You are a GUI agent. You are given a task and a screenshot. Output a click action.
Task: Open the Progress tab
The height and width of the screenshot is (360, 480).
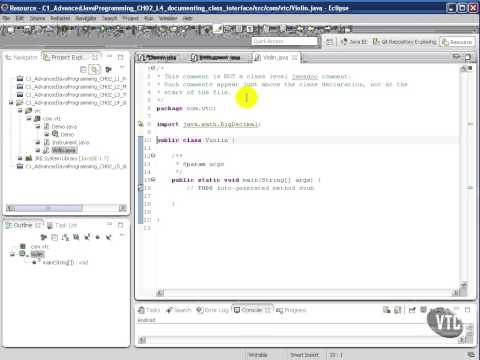click(x=291, y=310)
